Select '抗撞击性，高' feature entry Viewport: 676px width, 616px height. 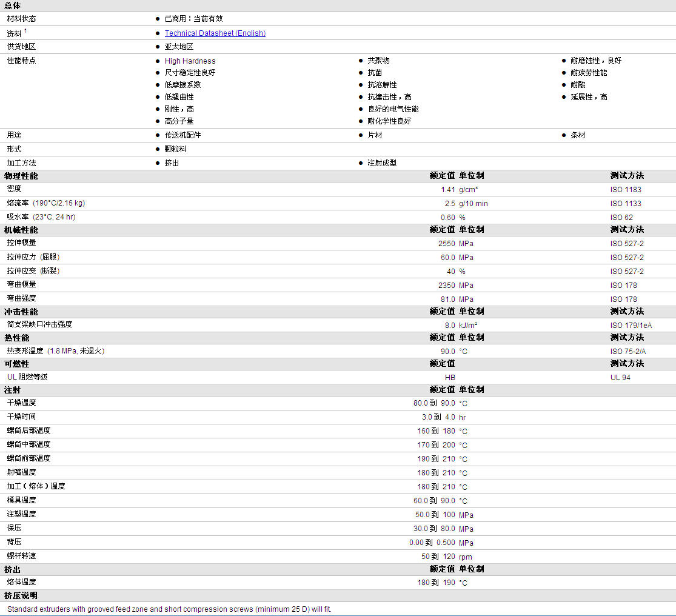[x=389, y=97]
